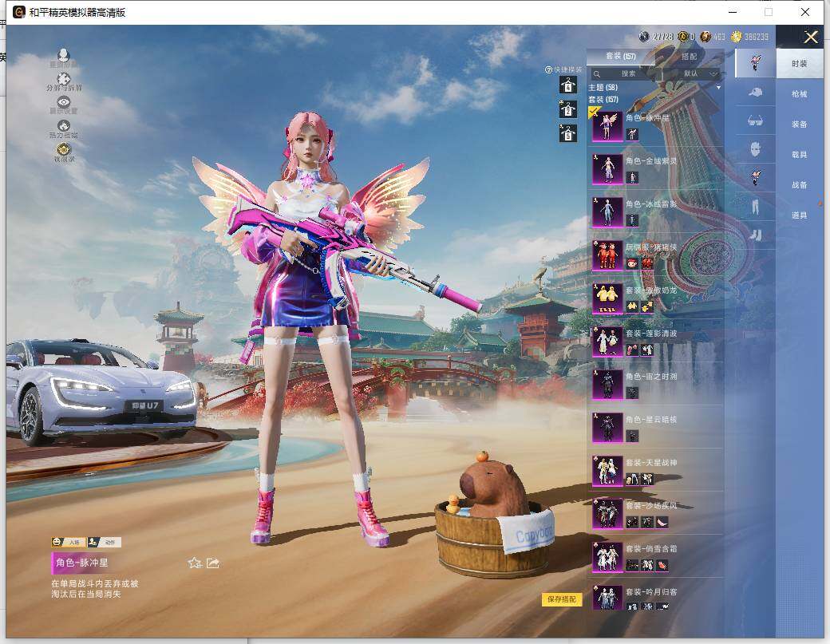Expand the 套装 (157) group header
Image resolution: width=830 pixels, height=644 pixels.
click(603, 99)
